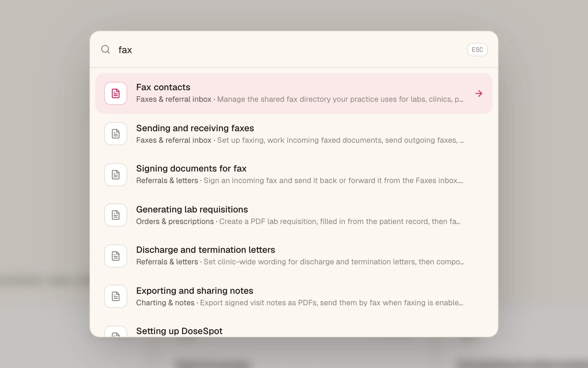Viewport: 588px width, 368px height.
Task: Click "Export signed visit notes as PDFs" text
Action: coord(331,303)
